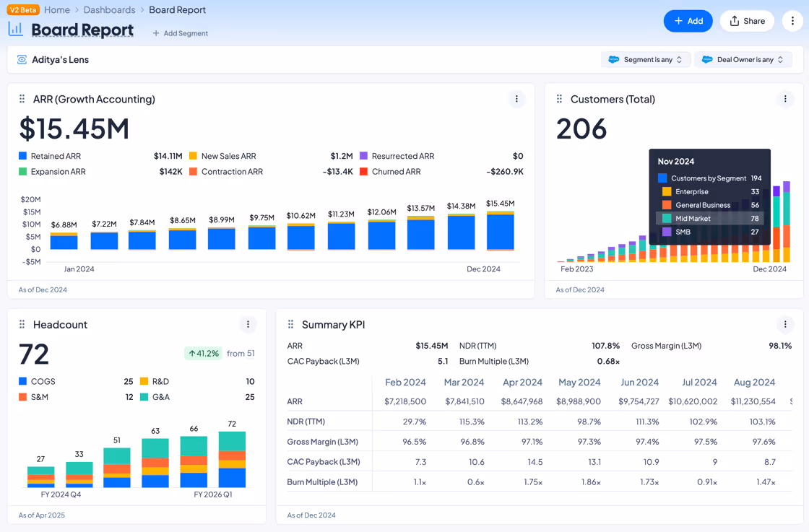The image size is (809, 532).
Task: Click the $12.06M ARR bar
Action: tap(382, 235)
